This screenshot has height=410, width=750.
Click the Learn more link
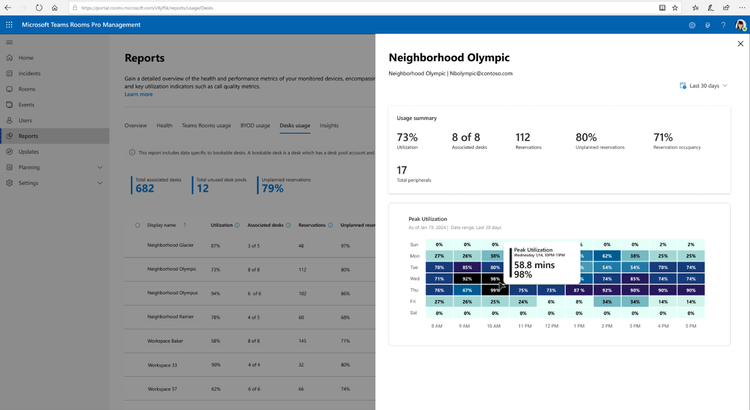coord(139,94)
